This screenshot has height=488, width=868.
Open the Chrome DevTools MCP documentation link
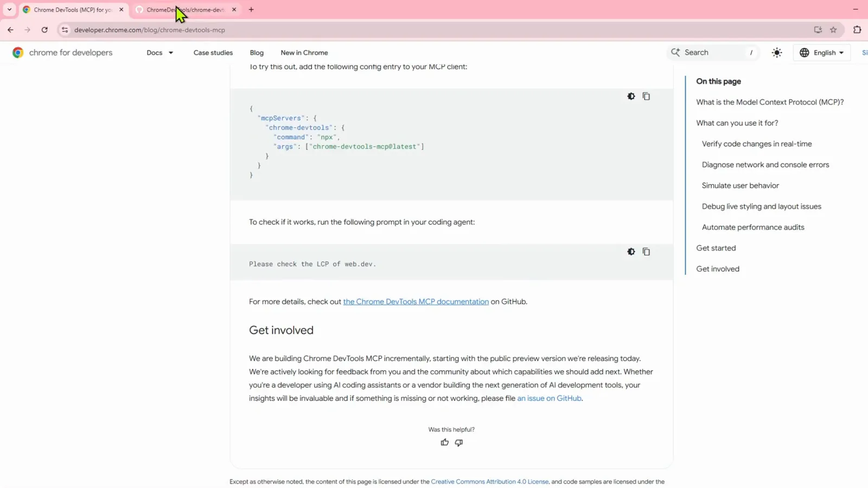[416, 301]
